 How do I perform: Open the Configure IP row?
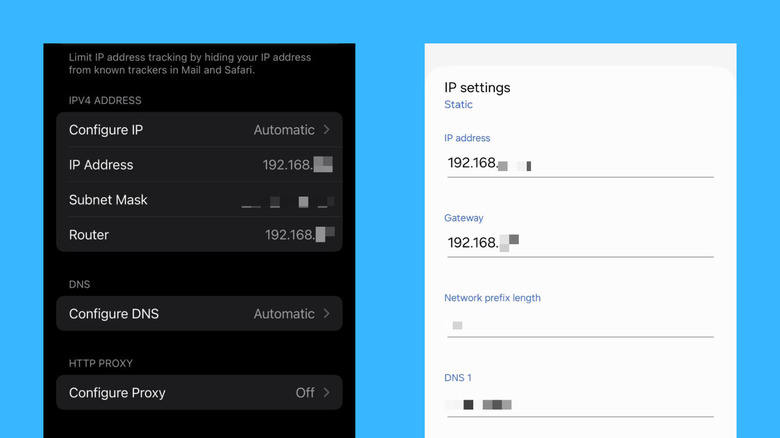click(x=199, y=129)
